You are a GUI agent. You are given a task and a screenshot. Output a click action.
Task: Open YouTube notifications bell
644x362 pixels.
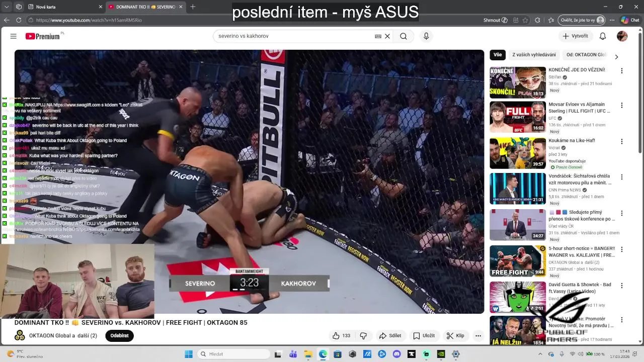(x=603, y=36)
